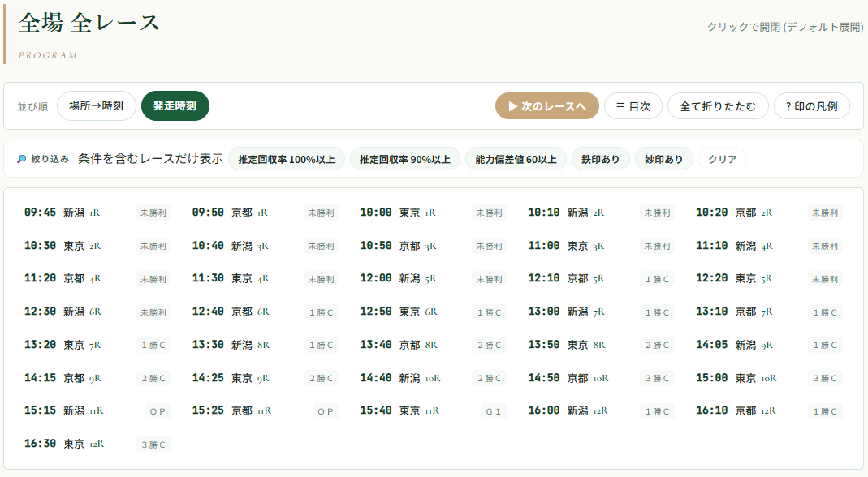Viewport: 868px width, 477px height.
Task: Open 10:50 京都 3R race
Action: click(434, 246)
